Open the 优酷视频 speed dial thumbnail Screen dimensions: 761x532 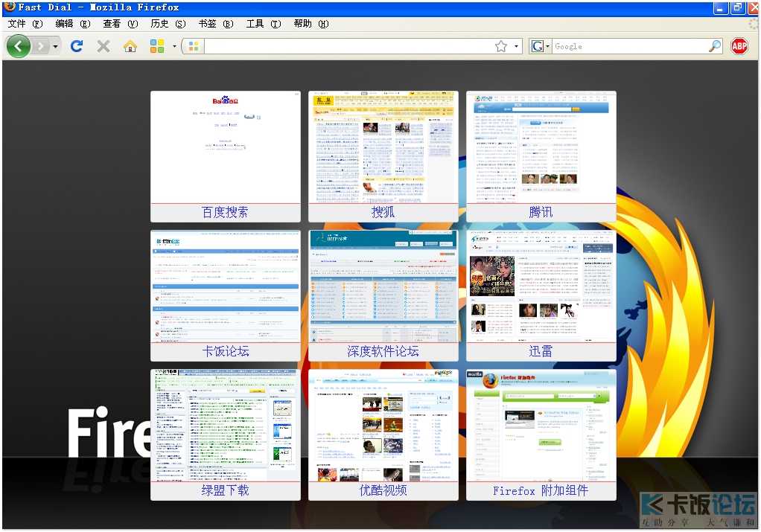(383, 426)
